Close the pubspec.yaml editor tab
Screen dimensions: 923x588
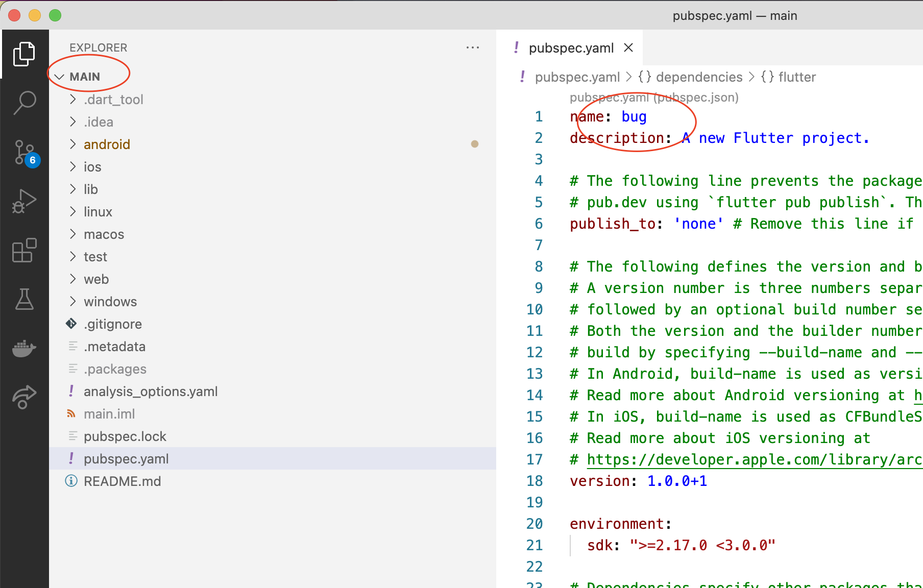coord(628,47)
